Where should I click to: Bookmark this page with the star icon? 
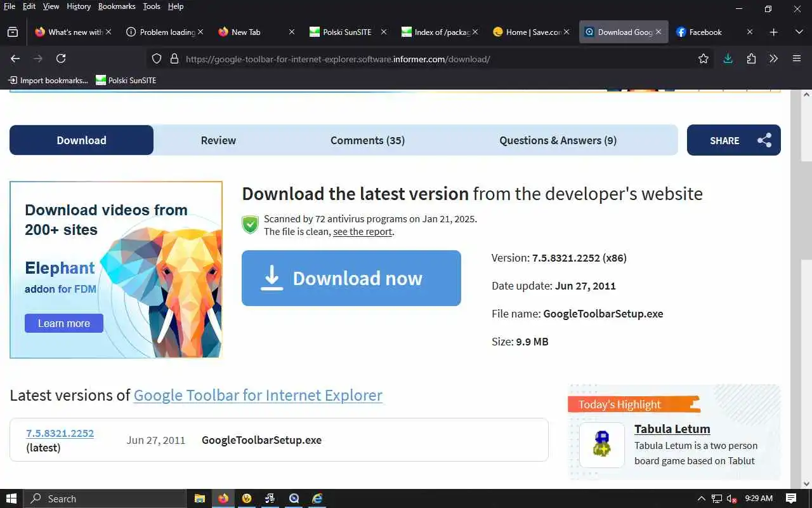click(704, 58)
